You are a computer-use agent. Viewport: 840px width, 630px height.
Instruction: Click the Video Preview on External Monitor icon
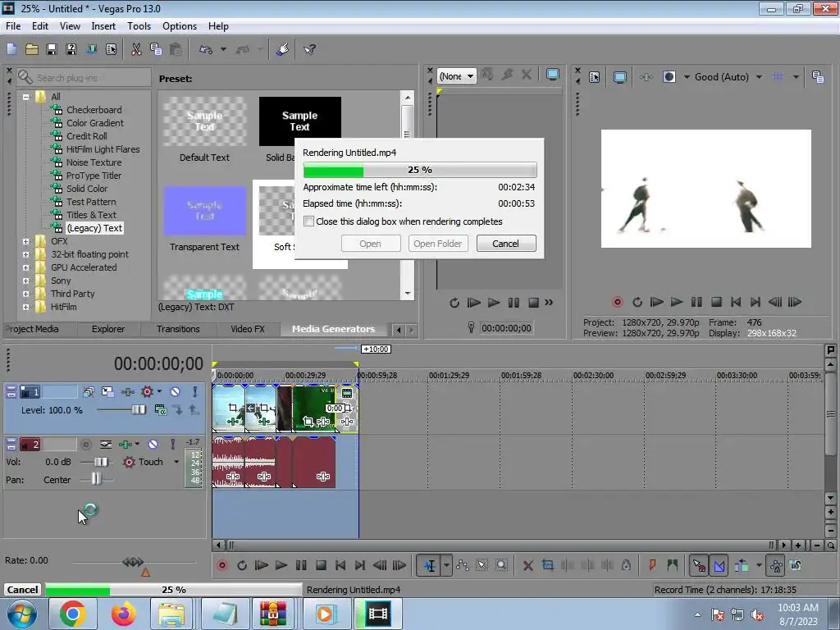coord(620,76)
